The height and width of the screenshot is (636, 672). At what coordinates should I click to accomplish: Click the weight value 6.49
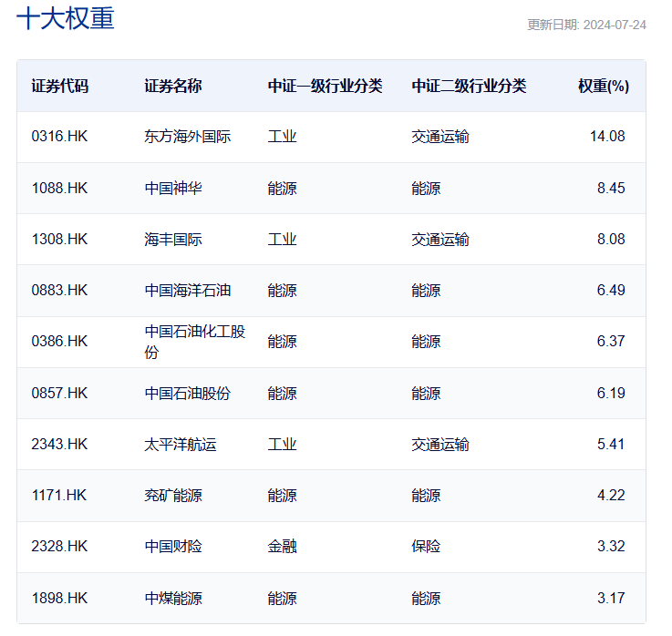click(x=611, y=290)
